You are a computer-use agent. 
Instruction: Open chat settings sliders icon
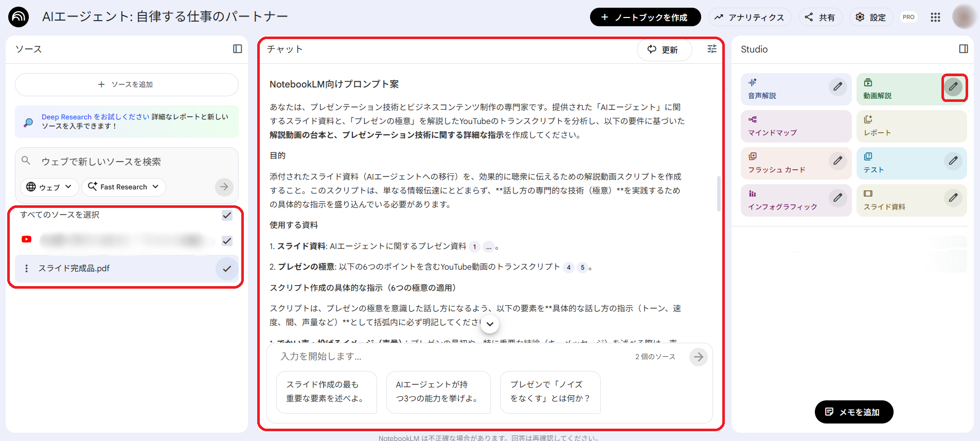pyautogui.click(x=712, y=49)
